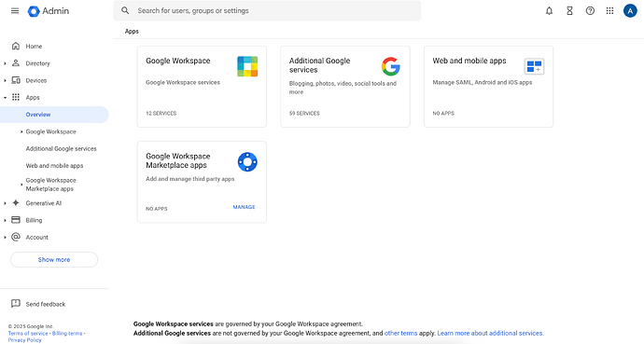Screen dimensions: 644x344
Task: Click the Send feedback icon
Action: point(16,304)
